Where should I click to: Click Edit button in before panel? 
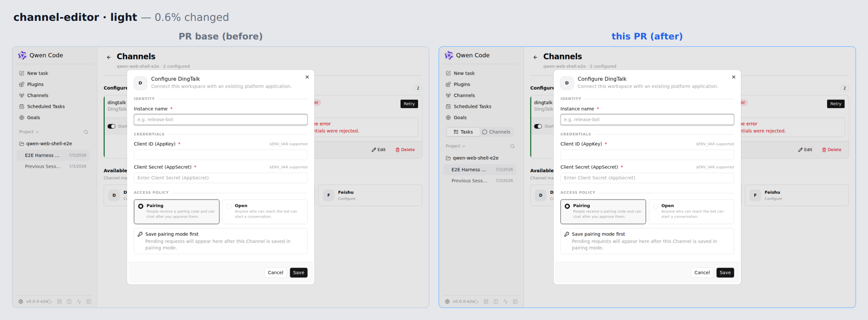(379, 150)
